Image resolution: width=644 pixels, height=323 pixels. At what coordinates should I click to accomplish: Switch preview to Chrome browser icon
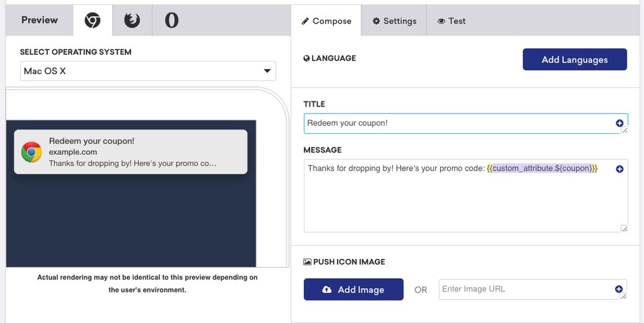(x=93, y=21)
